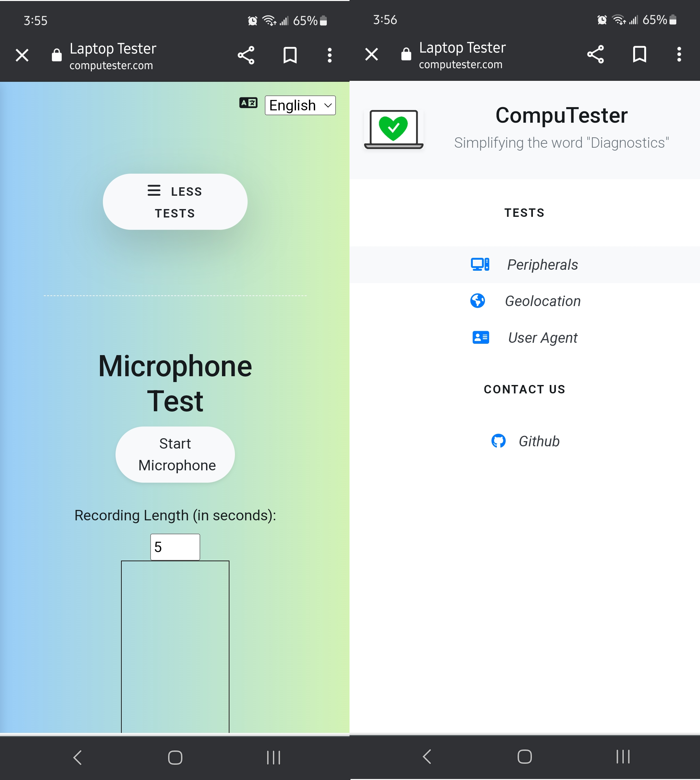Screen dimensions: 700x780
Task: Close the left browser tab with X
Action: tap(22, 56)
